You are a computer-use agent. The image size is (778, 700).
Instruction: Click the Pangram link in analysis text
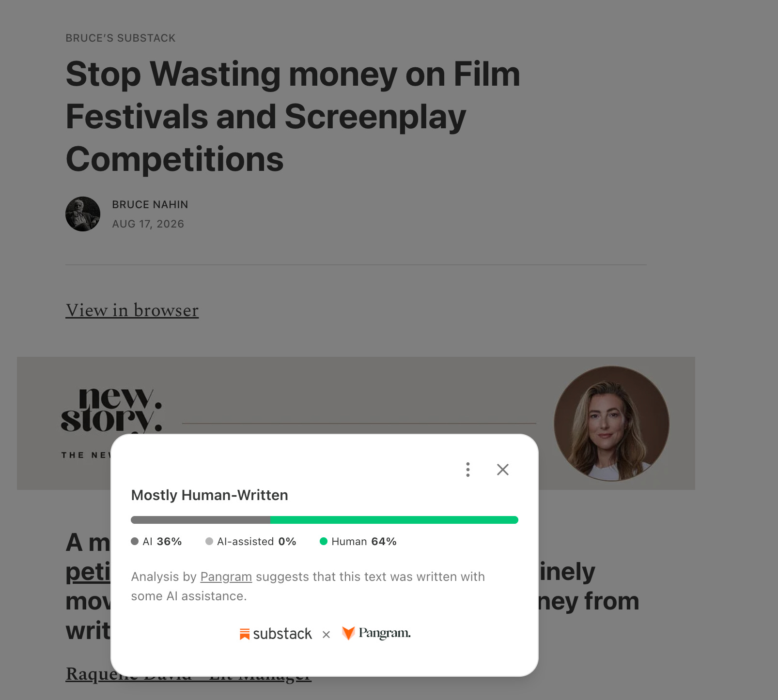[x=226, y=577]
